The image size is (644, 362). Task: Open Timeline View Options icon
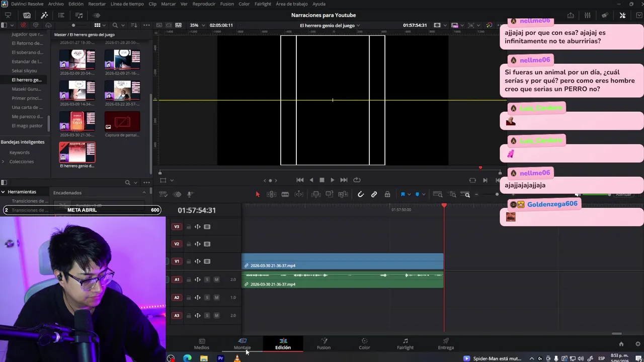(x=164, y=195)
